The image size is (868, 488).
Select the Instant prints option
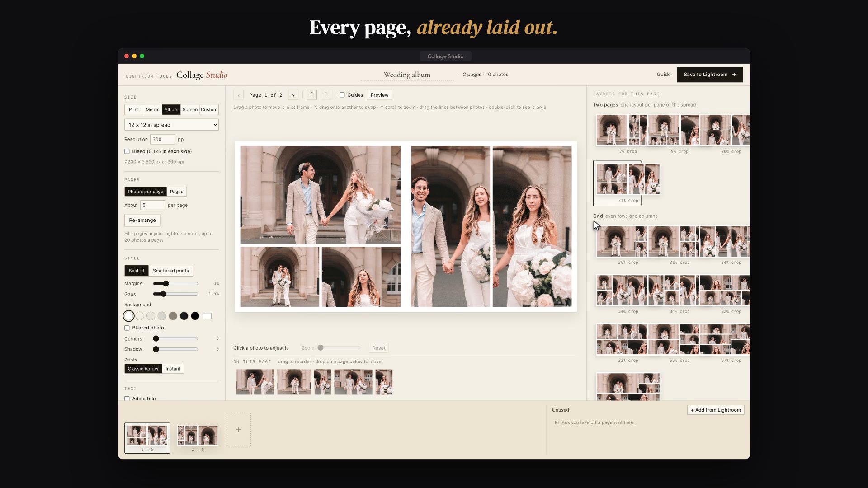click(173, 369)
